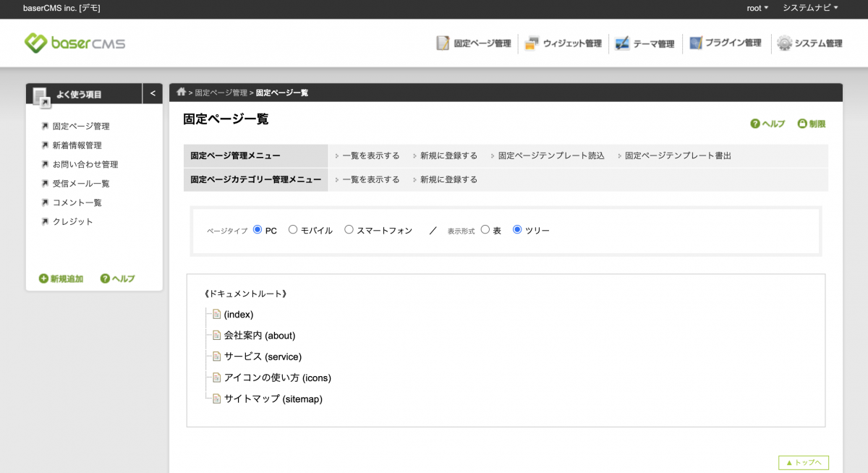Collapse the よく使う項目 sidebar panel

click(153, 93)
